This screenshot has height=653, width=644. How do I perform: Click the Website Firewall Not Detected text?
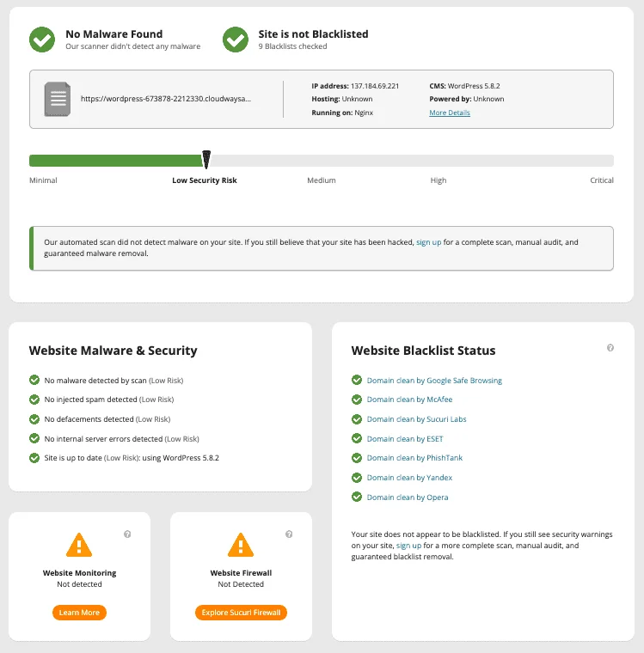click(x=241, y=584)
